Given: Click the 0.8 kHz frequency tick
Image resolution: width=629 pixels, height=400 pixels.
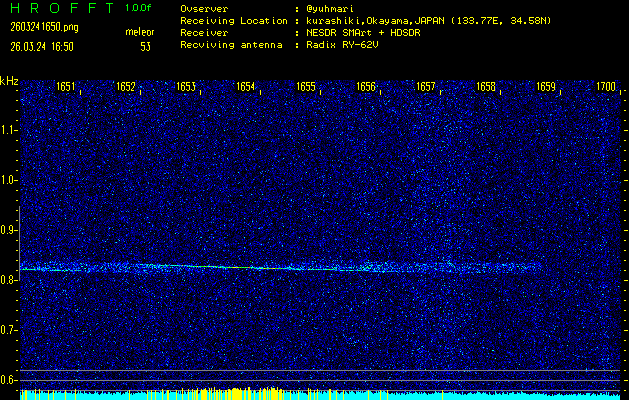Looking at the screenshot, I should coord(9,280).
